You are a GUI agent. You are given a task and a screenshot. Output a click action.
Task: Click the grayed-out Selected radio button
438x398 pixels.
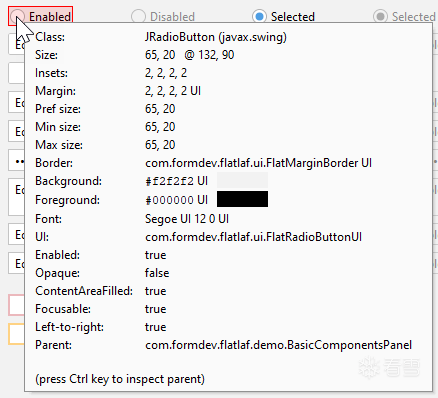click(405, 16)
